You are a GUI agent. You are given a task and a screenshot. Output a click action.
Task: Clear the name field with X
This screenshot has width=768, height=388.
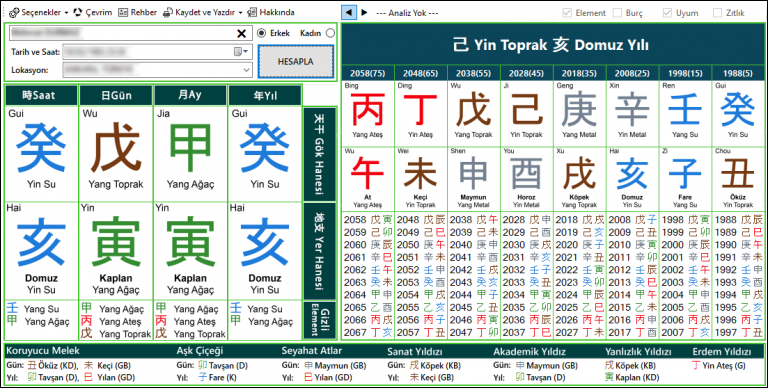[x=241, y=33]
